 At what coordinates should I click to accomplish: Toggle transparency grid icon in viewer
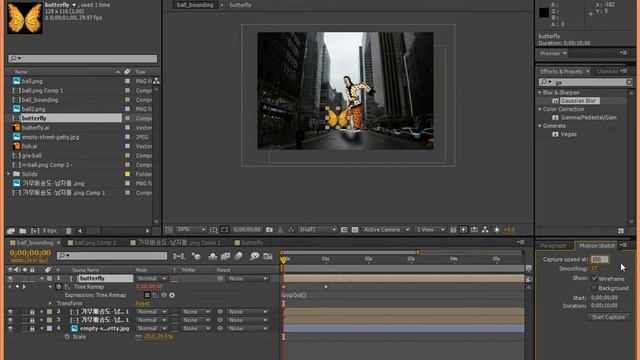[x=355, y=230]
